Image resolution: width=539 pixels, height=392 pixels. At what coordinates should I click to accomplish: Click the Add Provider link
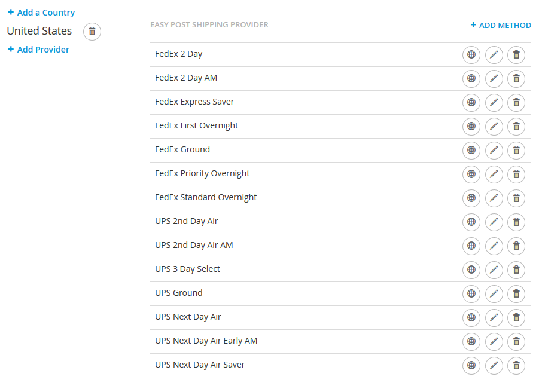coord(38,50)
